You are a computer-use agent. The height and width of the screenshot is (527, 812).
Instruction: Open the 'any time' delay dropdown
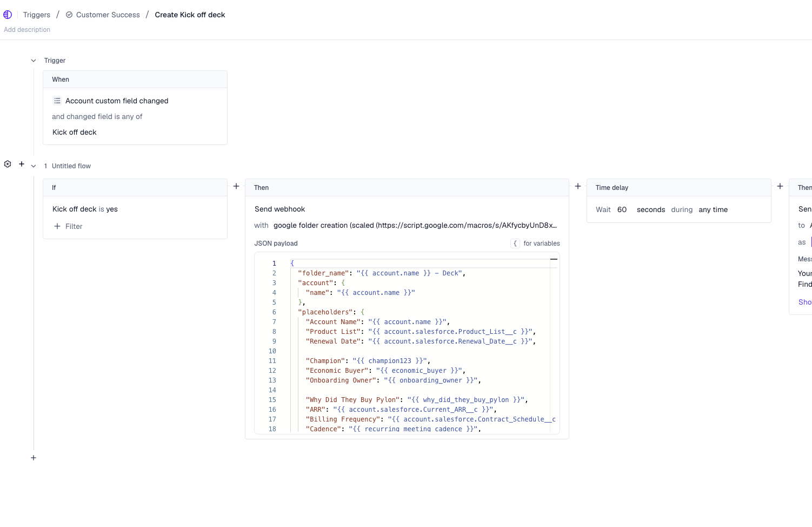click(x=713, y=209)
